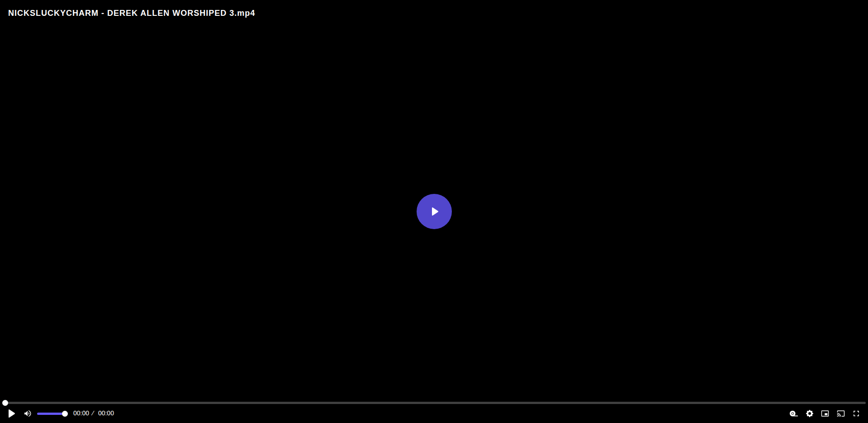
Task: Click the seek bar scrubber handle at the start
Action: point(5,403)
